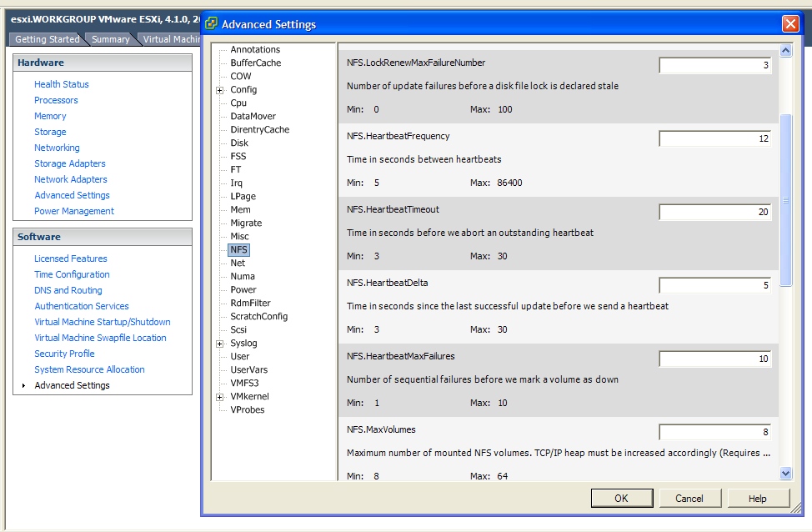Select Migrate in settings tree
Viewport: 812px width, 532px height.
pos(246,223)
